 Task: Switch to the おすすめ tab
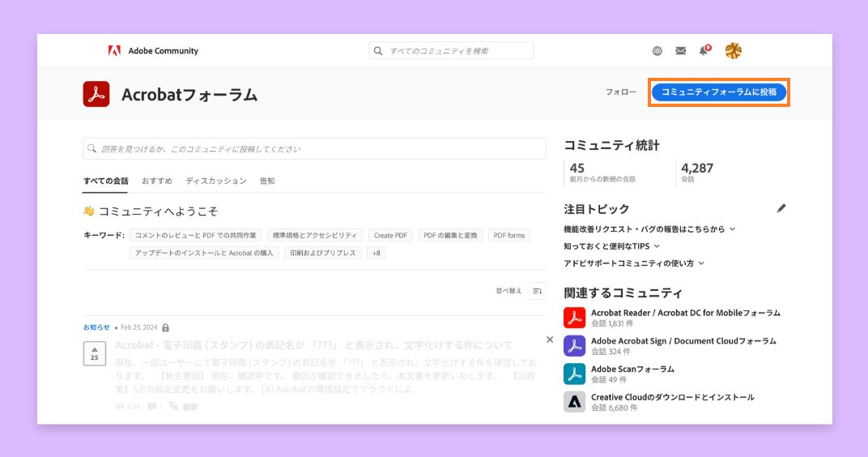[156, 182]
